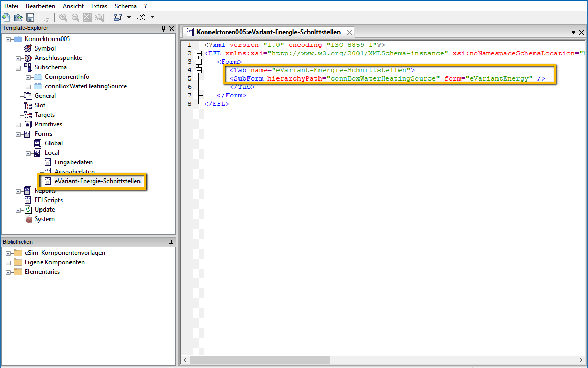Click the save diskette toolbar icon
Image resolution: width=588 pixels, height=368 pixels.
point(31,17)
